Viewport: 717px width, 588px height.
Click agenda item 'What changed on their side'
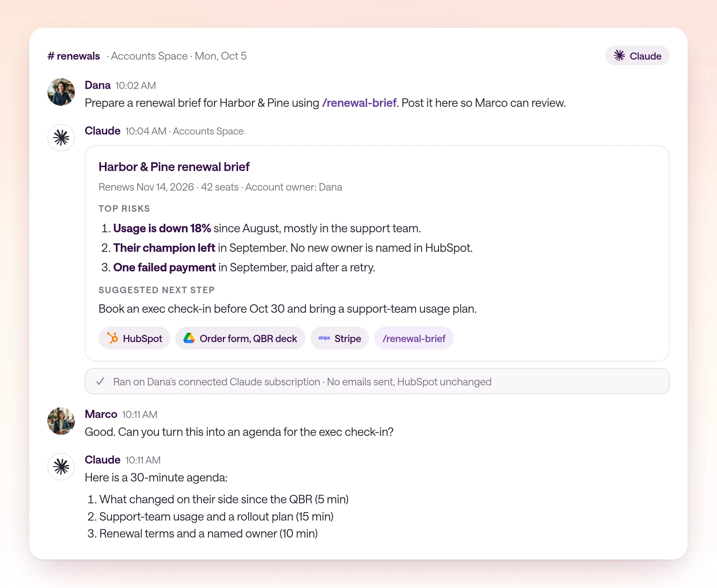pos(218,499)
